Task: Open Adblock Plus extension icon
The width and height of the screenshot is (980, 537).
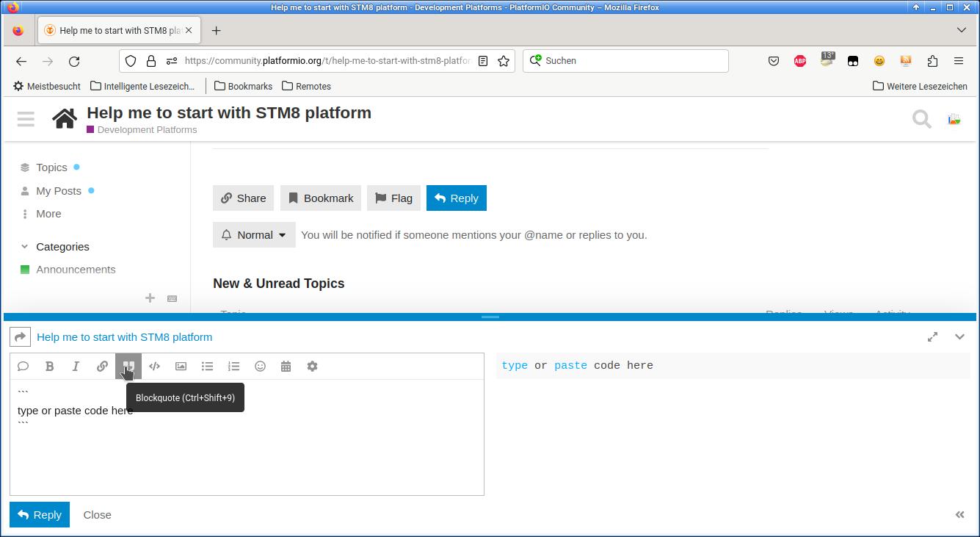Action: [800, 61]
